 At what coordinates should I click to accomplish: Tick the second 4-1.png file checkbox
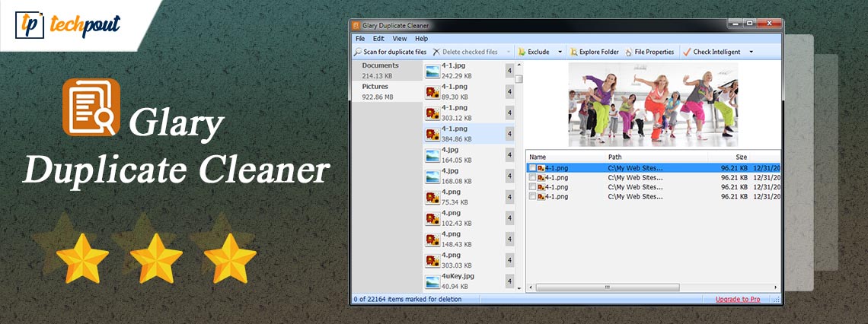tap(533, 177)
